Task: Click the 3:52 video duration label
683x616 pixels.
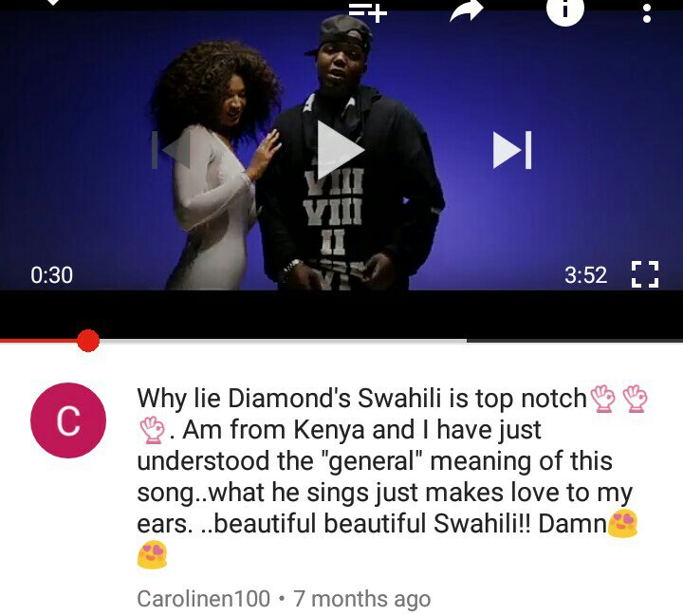Action: [x=586, y=275]
